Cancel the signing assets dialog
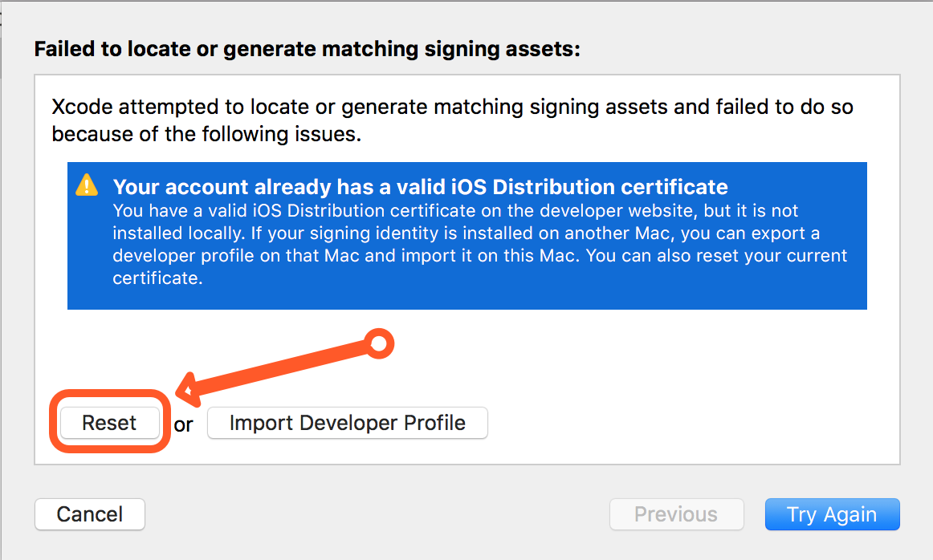933x560 pixels. [x=90, y=514]
